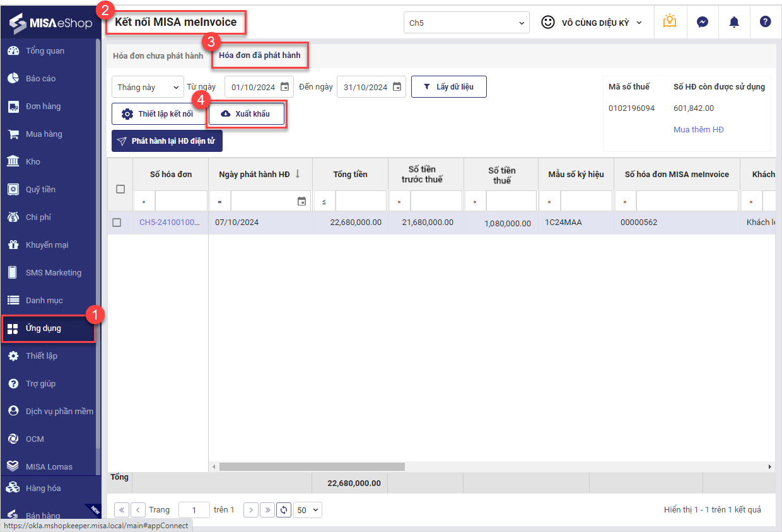Screen dimensions: 782x532
Task: Click the calendar icon in Ngày phát hành filter
Action: click(x=301, y=202)
